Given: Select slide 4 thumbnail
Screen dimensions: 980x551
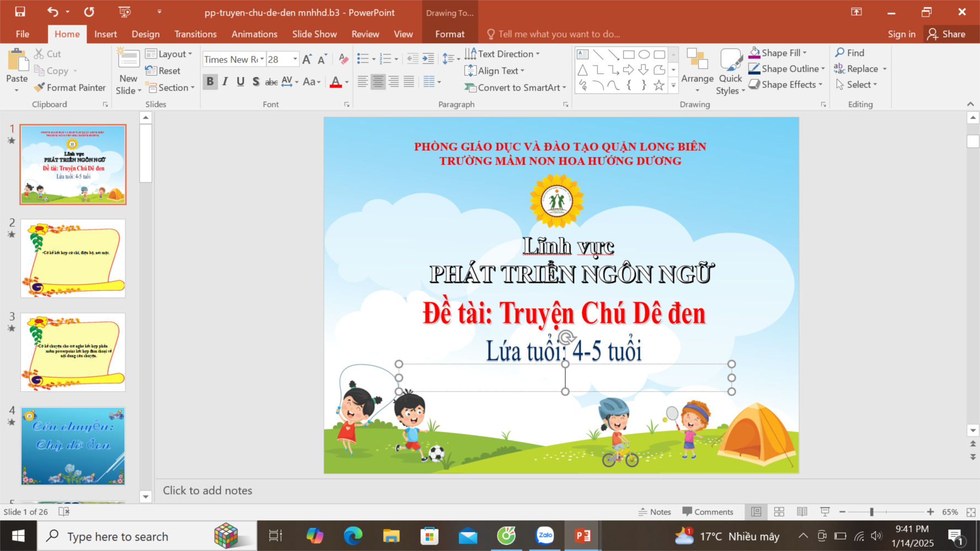Looking at the screenshot, I should tap(73, 446).
